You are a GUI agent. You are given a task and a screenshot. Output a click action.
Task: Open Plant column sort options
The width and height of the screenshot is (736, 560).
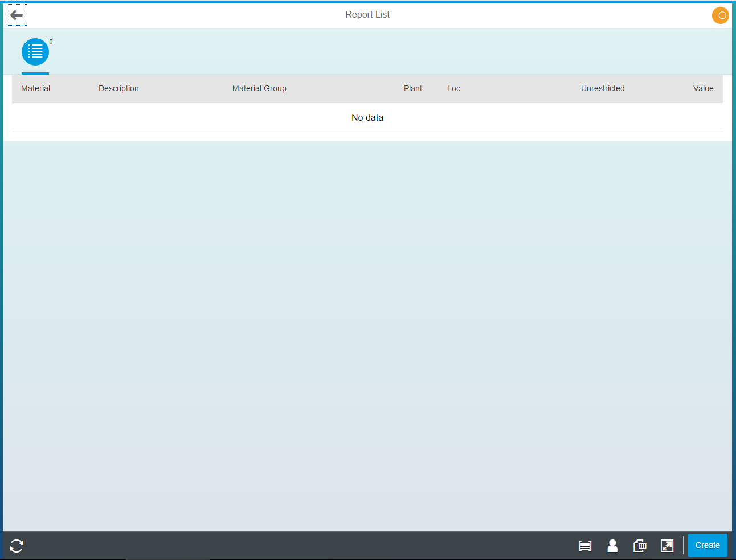point(413,88)
